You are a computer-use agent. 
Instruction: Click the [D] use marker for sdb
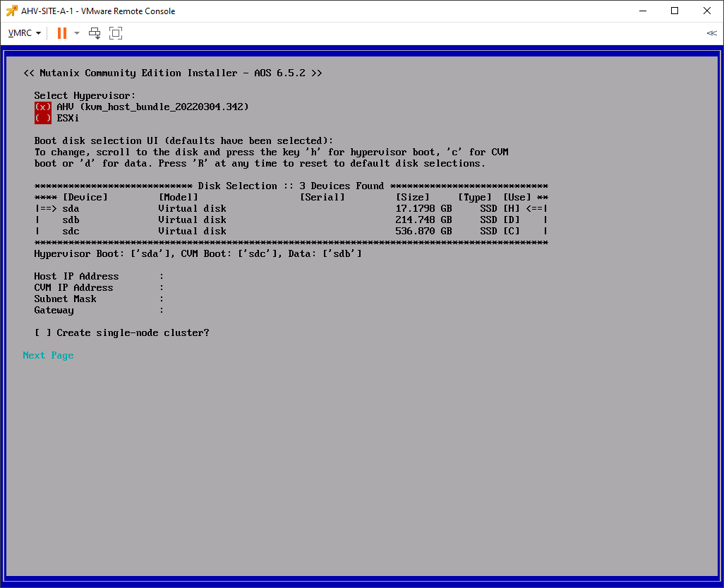(x=512, y=220)
